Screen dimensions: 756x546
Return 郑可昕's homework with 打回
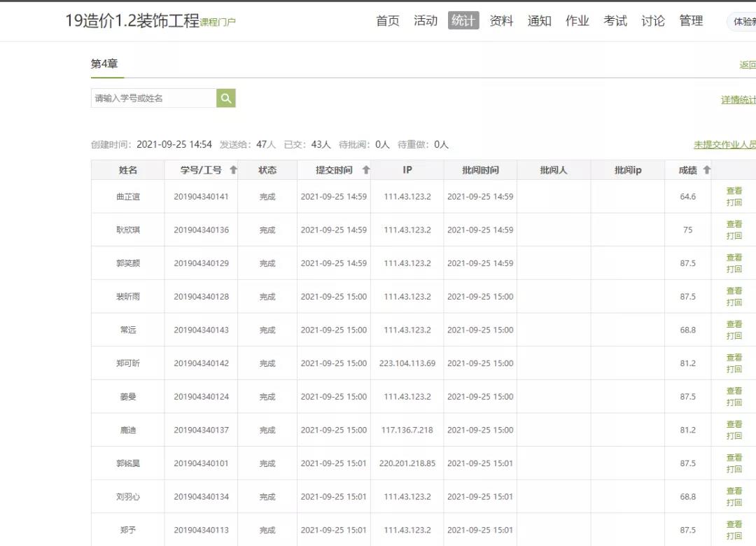point(734,369)
